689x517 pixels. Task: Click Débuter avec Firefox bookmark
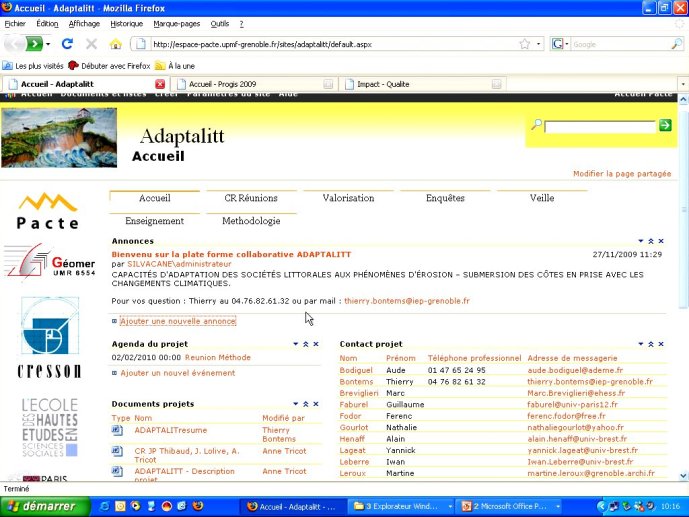[109, 66]
